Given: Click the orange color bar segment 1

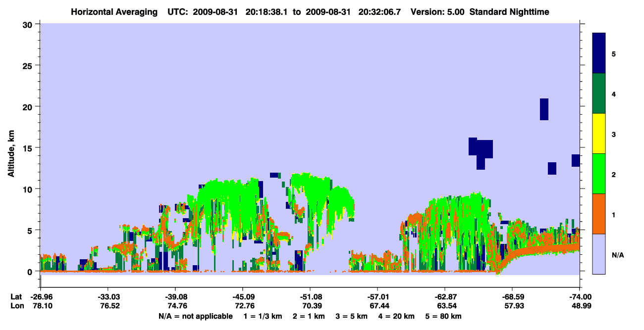Looking at the screenshot, I should [x=599, y=214].
